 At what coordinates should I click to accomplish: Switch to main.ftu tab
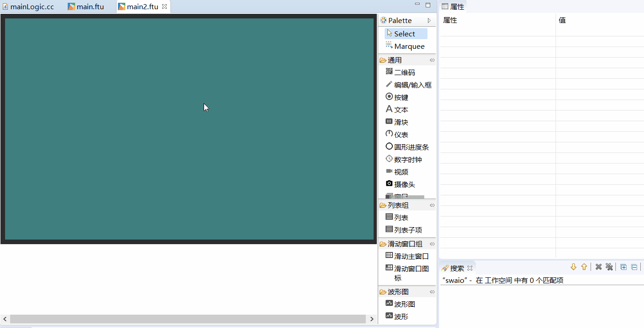(x=87, y=6)
